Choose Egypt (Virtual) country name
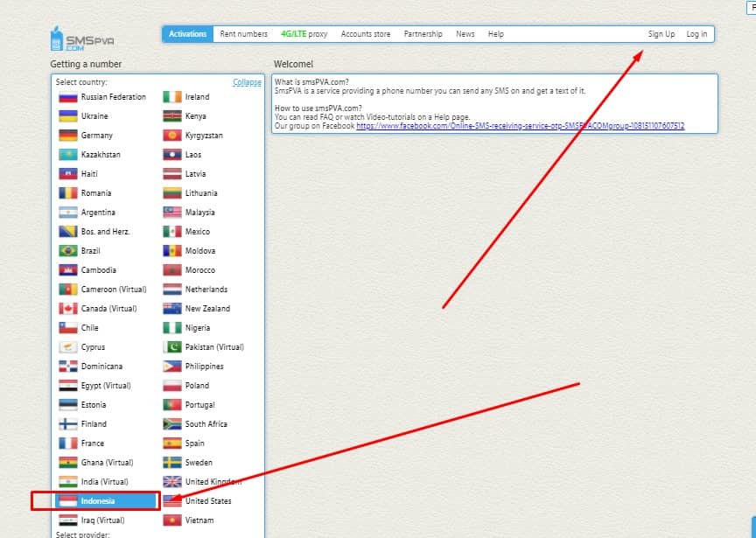756x538 pixels. [x=106, y=386]
